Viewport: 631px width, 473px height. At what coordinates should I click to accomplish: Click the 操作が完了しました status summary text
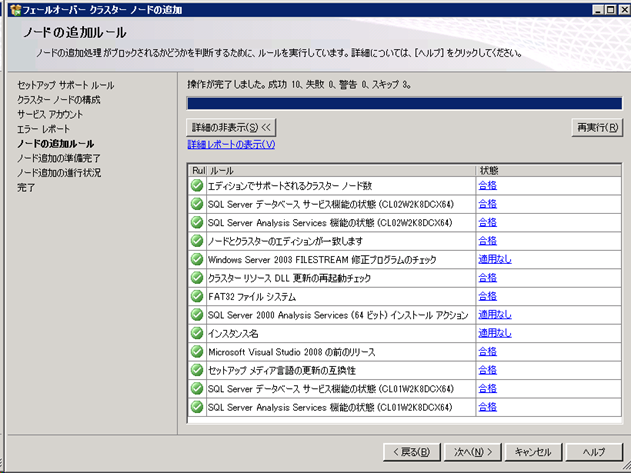click(299, 85)
